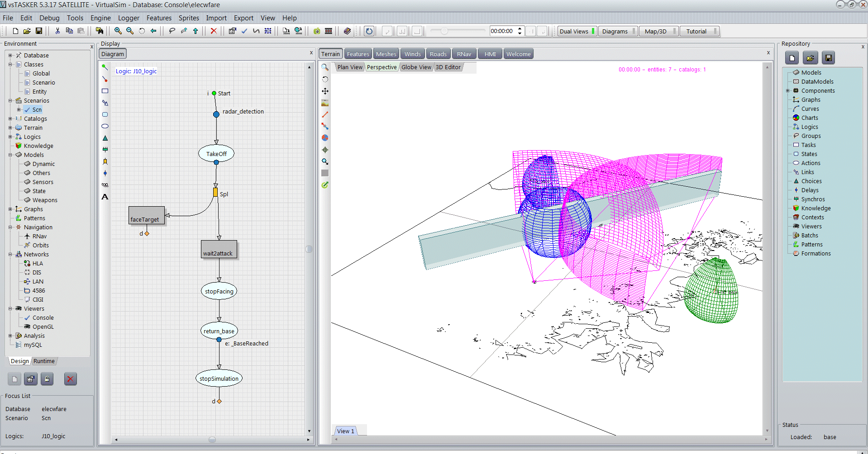Click the circular reset simulation button
868x454 pixels.
(369, 31)
